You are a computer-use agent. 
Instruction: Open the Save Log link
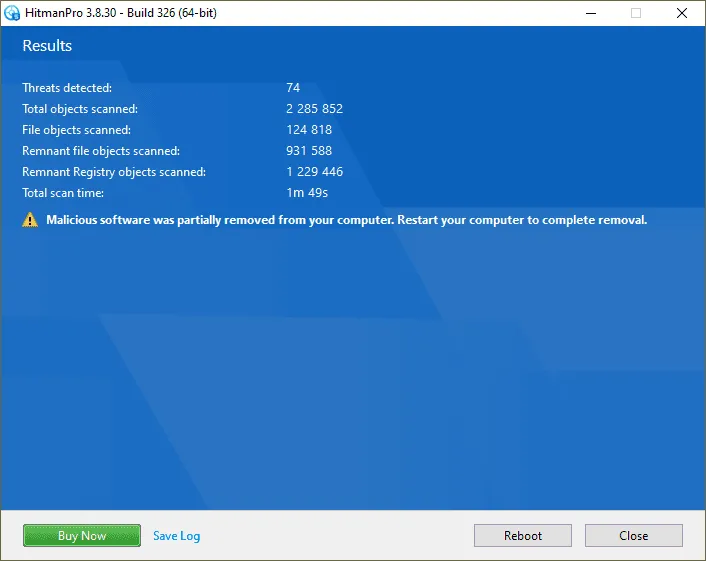(176, 536)
